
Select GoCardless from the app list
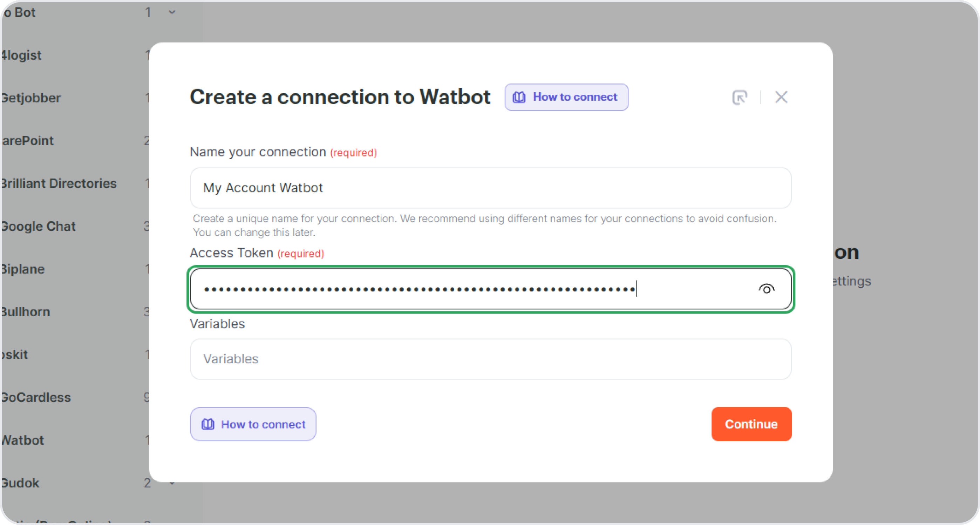(36, 397)
